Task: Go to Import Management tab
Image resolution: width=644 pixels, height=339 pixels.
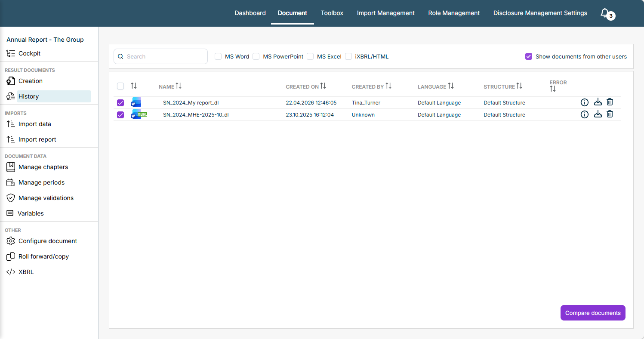Action: point(386,13)
